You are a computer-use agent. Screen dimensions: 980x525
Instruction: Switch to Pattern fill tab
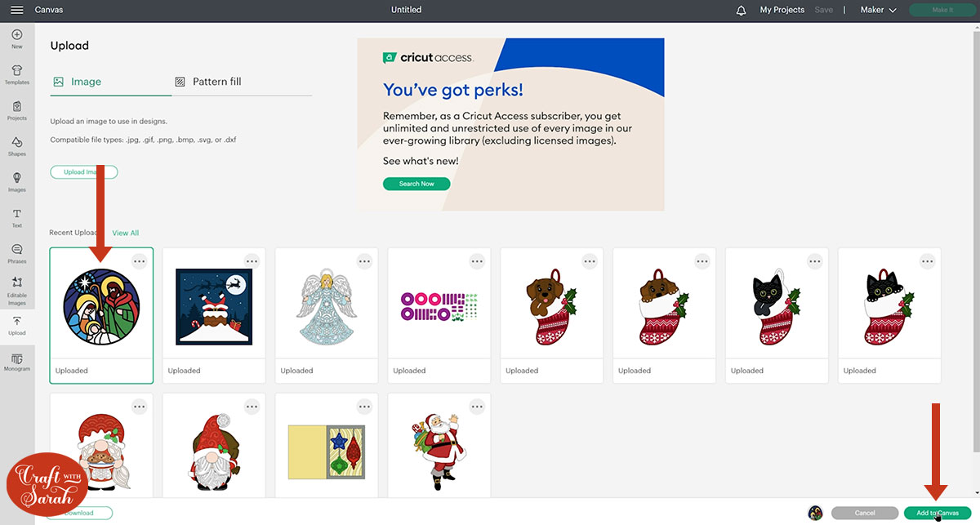click(208, 82)
